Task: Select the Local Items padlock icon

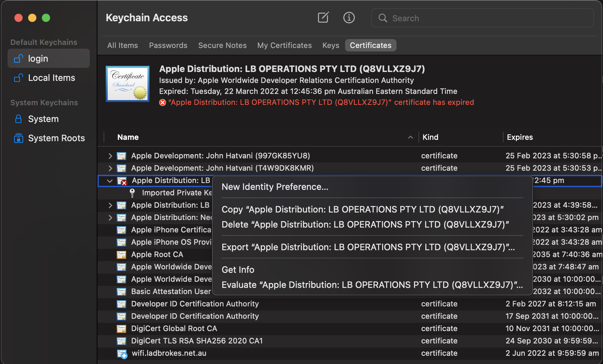Action: (19, 78)
